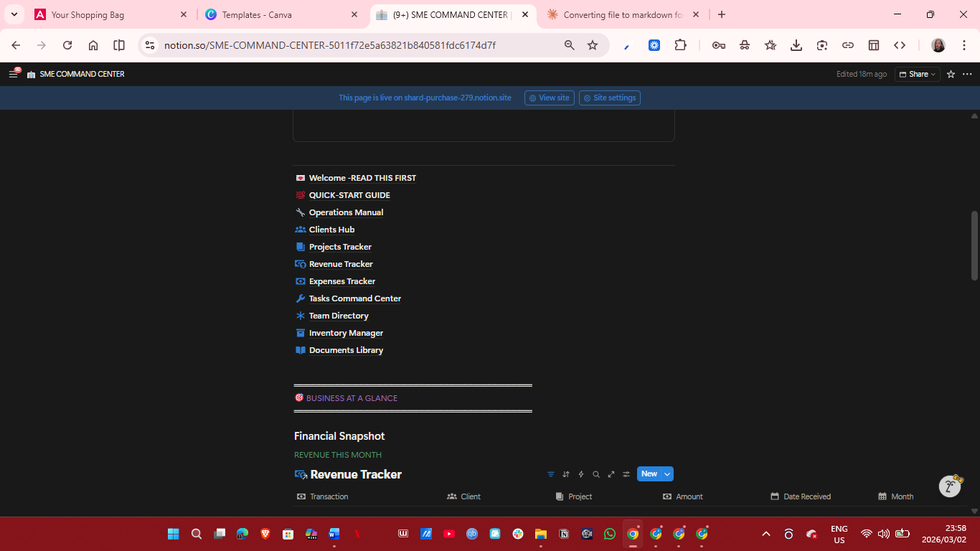The width and height of the screenshot is (980, 551).
Task: Open Notion's sidebar via the hamburger icon
Action: 13,73
